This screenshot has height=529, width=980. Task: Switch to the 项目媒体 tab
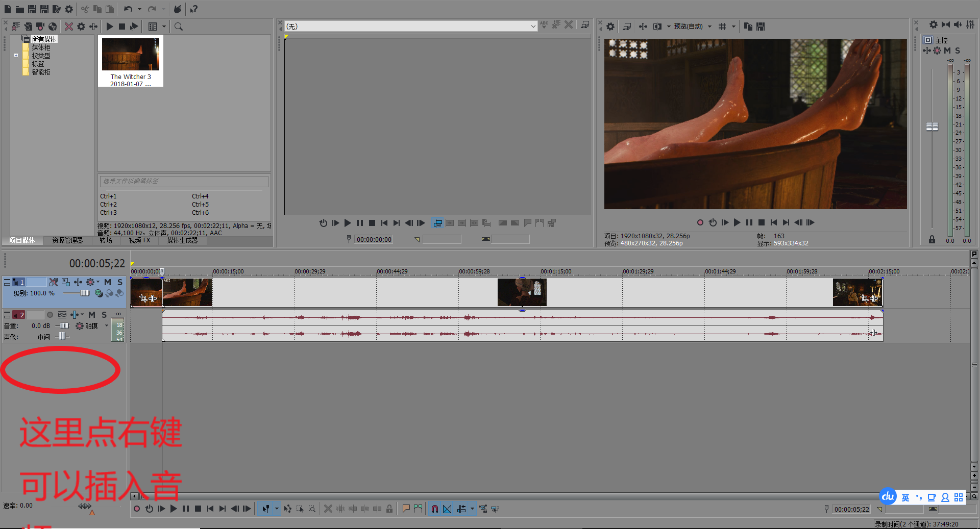tap(22, 240)
